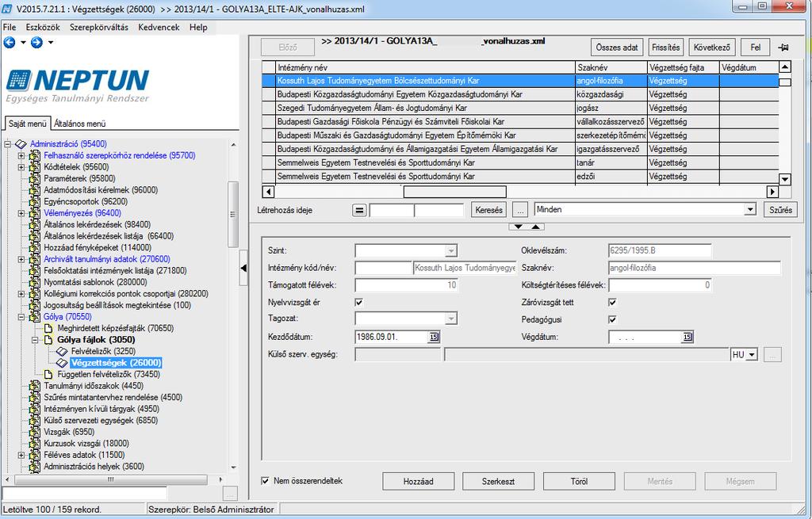Open the Help menu

tap(198, 28)
